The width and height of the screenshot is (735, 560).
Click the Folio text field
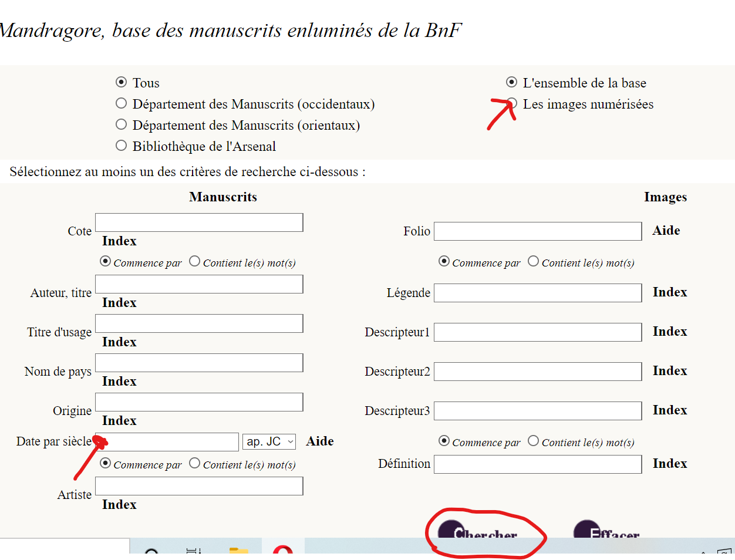coord(538,231)
